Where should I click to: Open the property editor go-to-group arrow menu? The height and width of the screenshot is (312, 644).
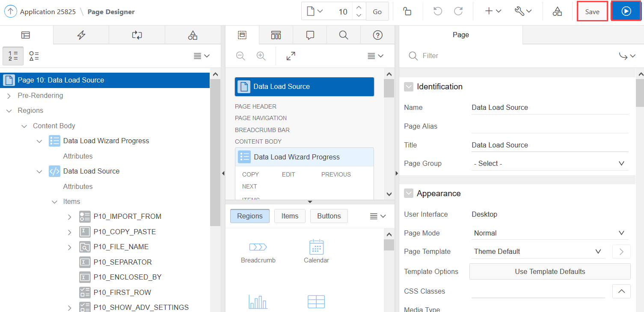tap(628, 56)
